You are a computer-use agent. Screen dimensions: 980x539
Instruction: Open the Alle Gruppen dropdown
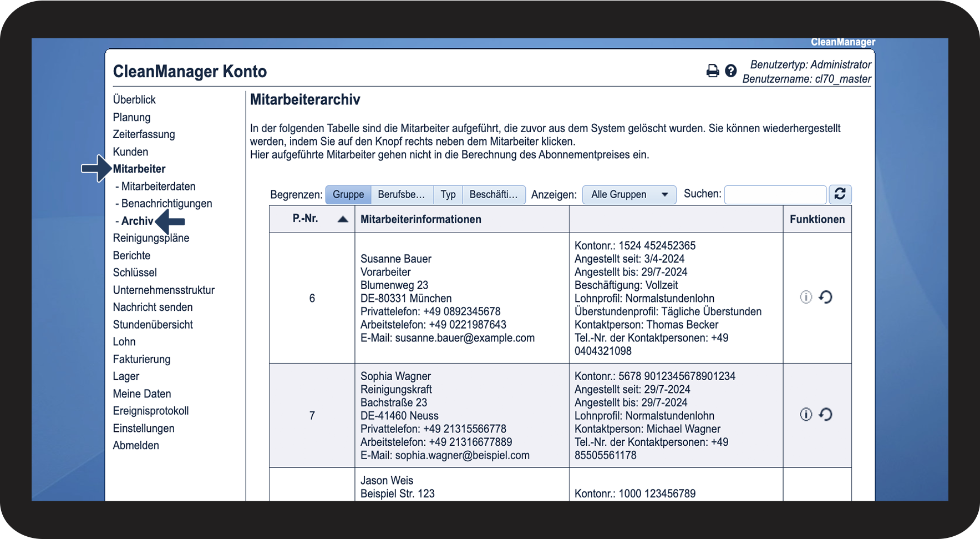click(x=629, y=195)
